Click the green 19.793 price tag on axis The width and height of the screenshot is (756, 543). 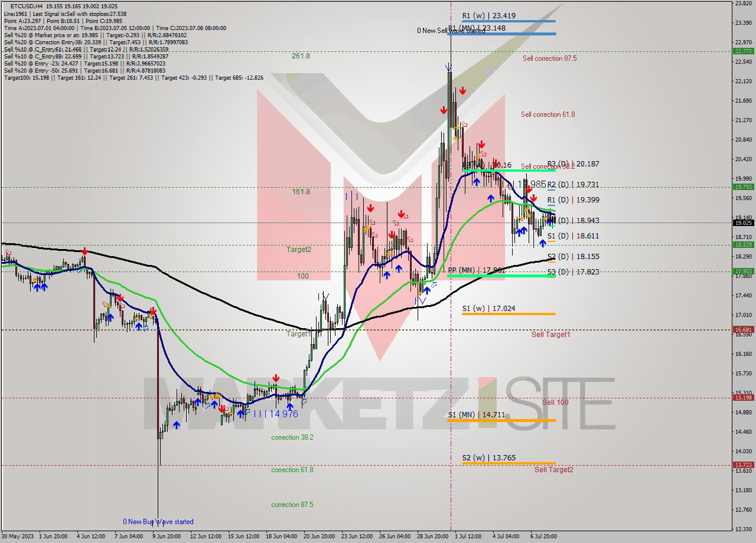coord(743,187)
